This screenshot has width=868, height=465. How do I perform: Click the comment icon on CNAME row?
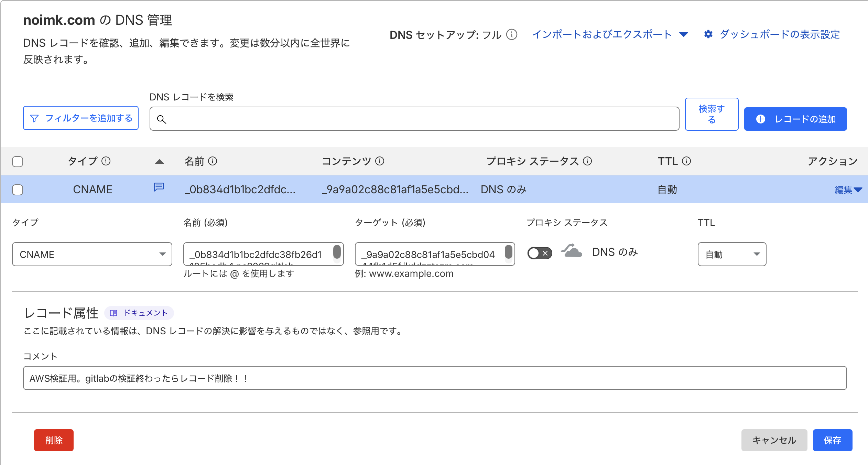[x=159, y=187]
